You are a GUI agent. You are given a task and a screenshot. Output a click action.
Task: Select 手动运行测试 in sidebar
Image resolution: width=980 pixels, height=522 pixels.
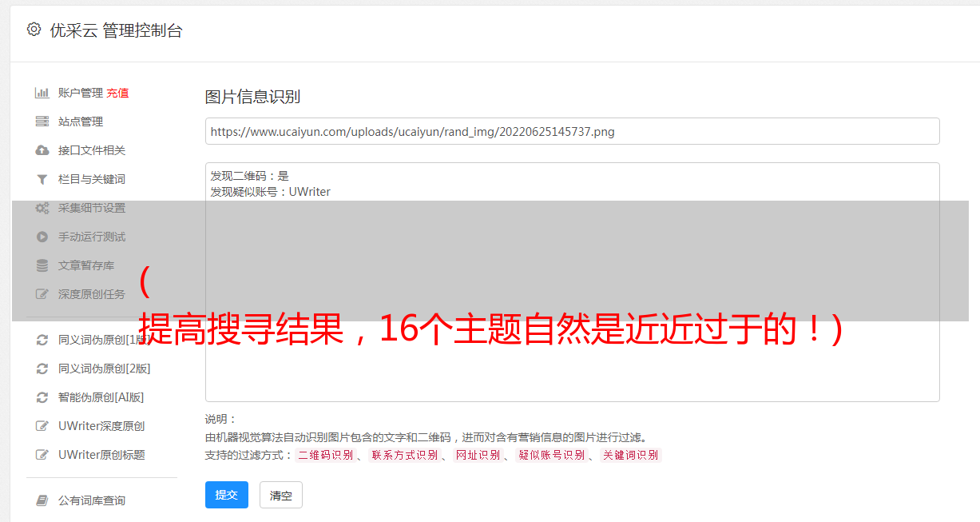(x=92, y=237)
